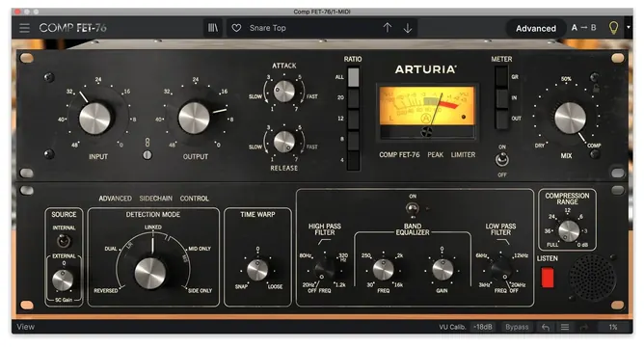Click the Input knob
Viewport: 644px width, 347px height.
click(94, 119)
